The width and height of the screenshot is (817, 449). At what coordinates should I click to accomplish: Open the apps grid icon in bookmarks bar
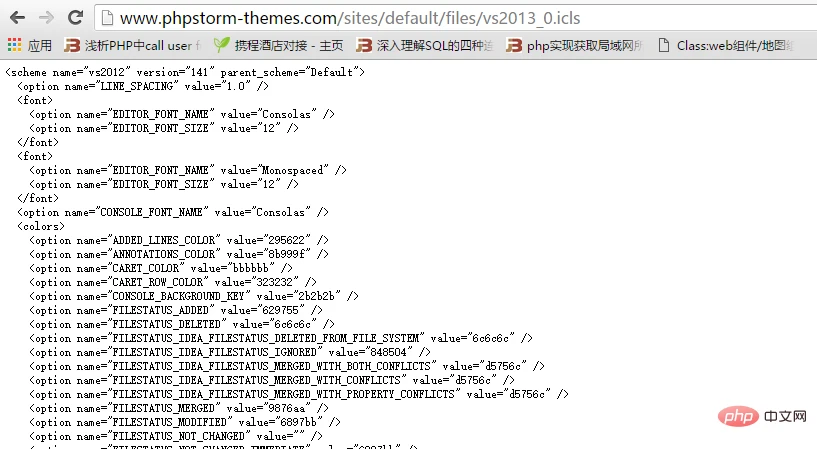(14, 45)
